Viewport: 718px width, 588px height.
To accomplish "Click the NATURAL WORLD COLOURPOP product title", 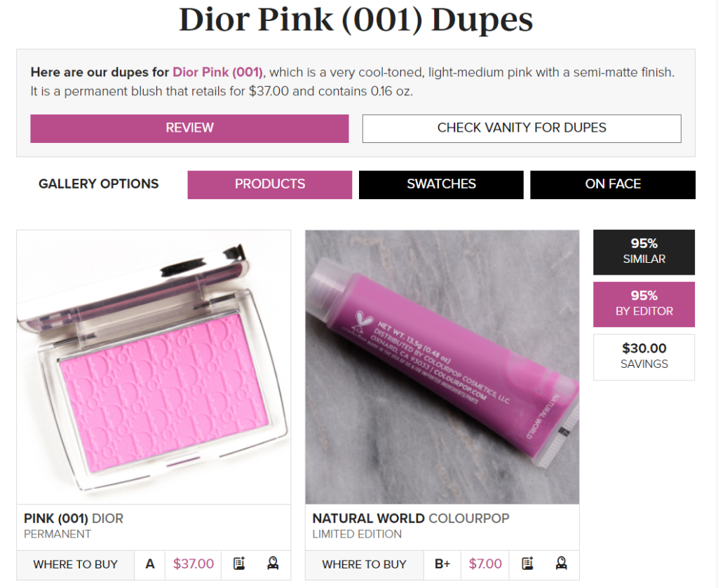I will tap(411, 519).
